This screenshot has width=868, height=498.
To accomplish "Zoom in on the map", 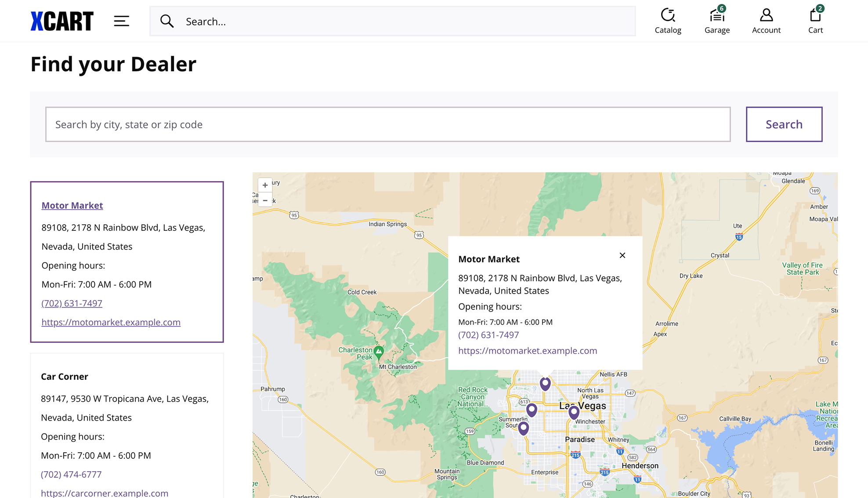I will tap(265, 185).
